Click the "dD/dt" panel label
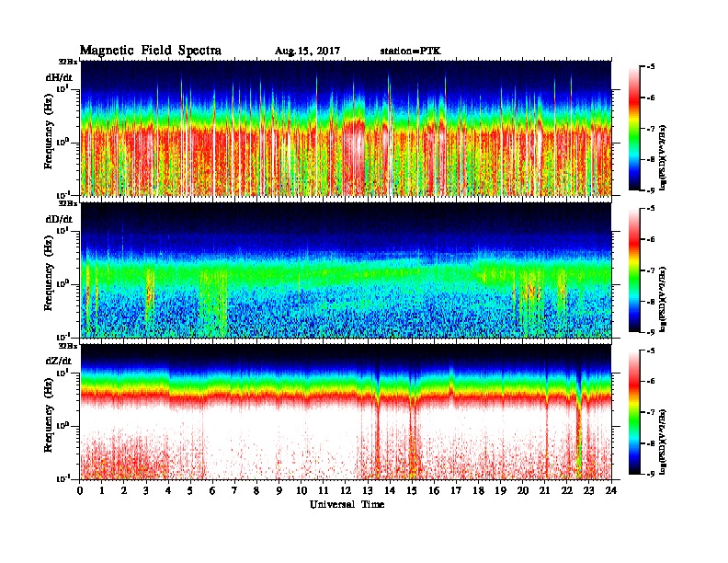Viewport: 728px width, 563px height. coord(59,219)
